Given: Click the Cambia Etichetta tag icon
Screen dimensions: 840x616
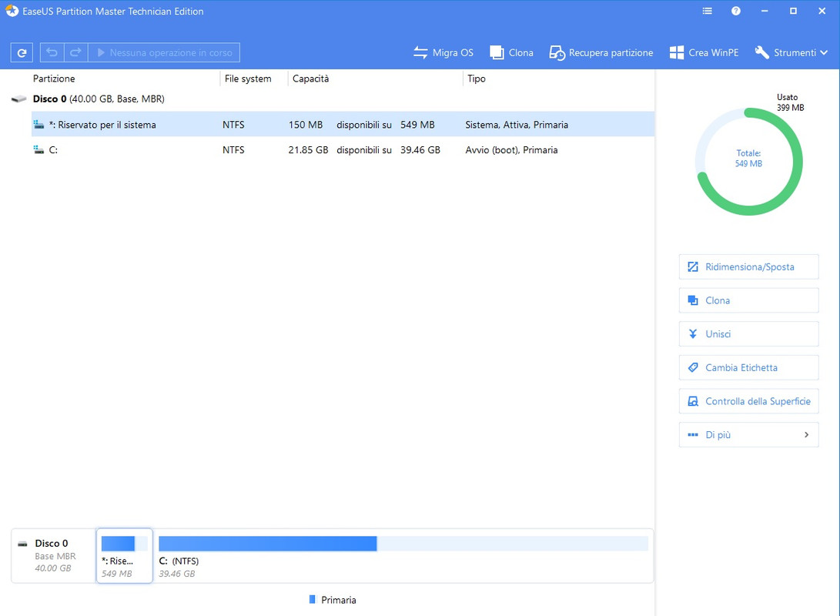Looking at the screenshot, I should [693, 367].
